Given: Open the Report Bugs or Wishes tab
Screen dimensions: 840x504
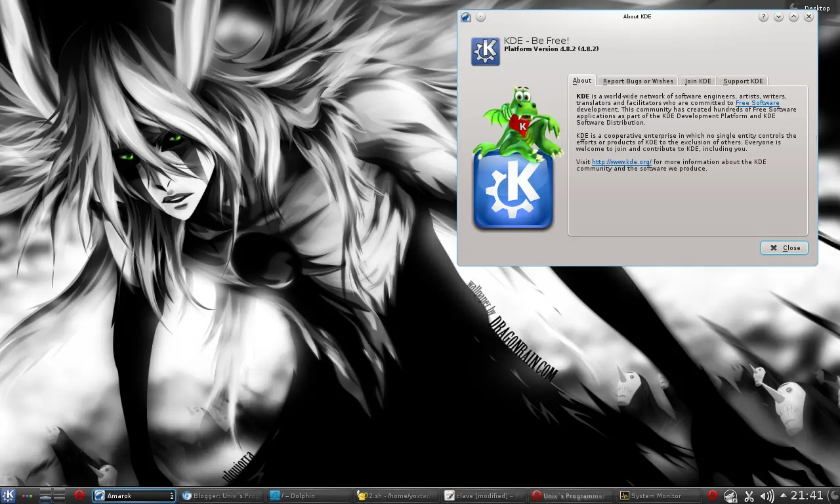Looking at the screenshot, I should [x=638, y=81].
